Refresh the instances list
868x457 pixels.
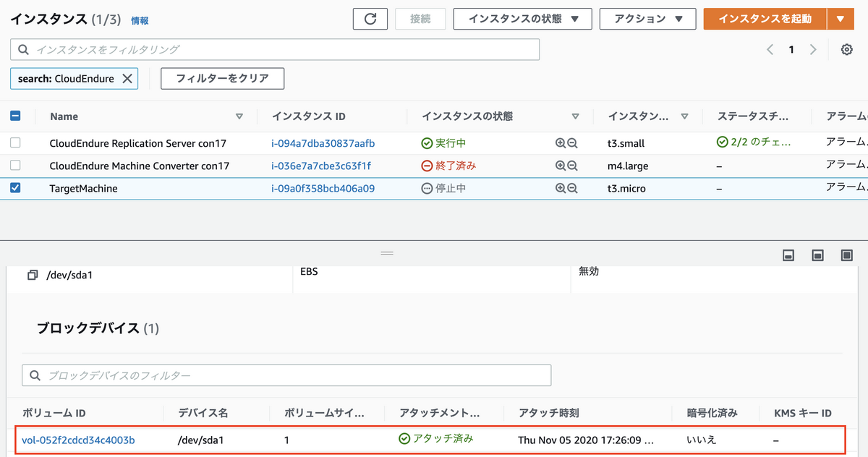[370, 19]
